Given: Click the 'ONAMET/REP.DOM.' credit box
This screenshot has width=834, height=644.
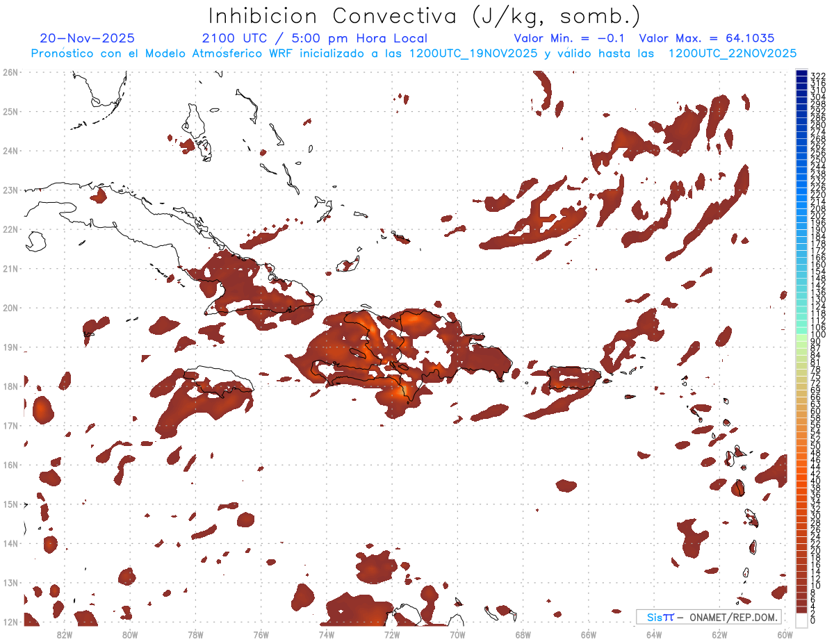Looking at the screenshot, I should (x=708, y=617).
